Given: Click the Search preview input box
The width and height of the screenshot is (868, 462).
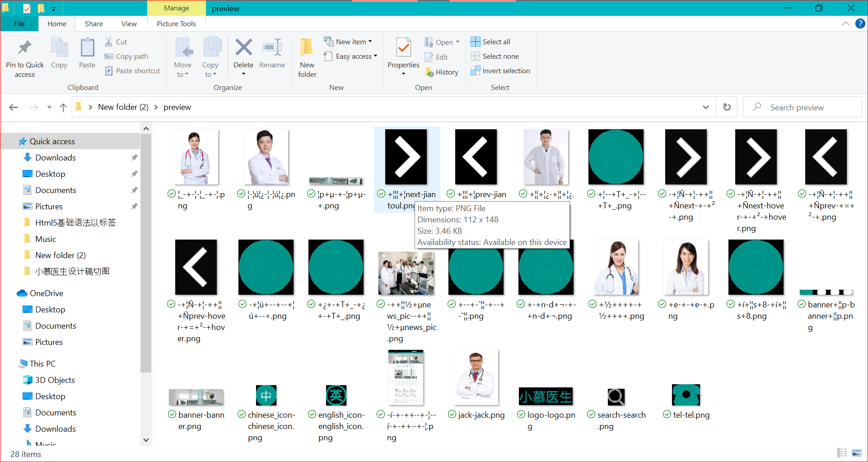Looking at the screenshot, I should [802, 107].
